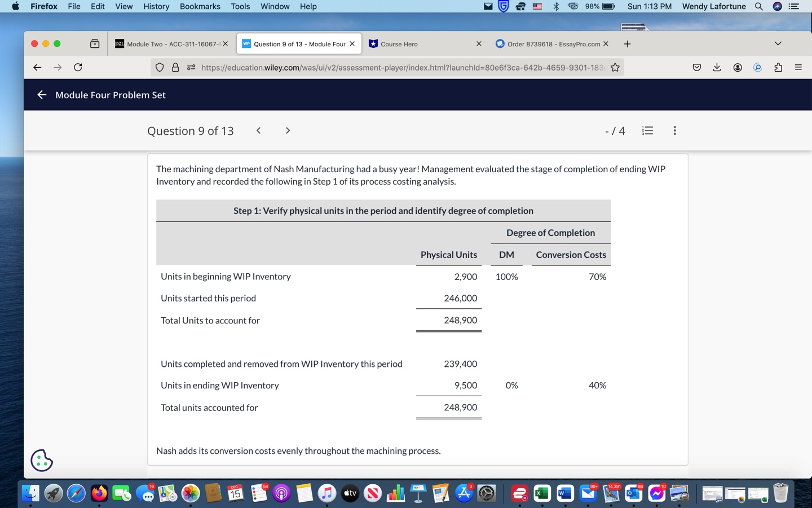The width and height of the screenshot is (812, 508).
Task: Open a new browser tab
Action: click(627, 43)
